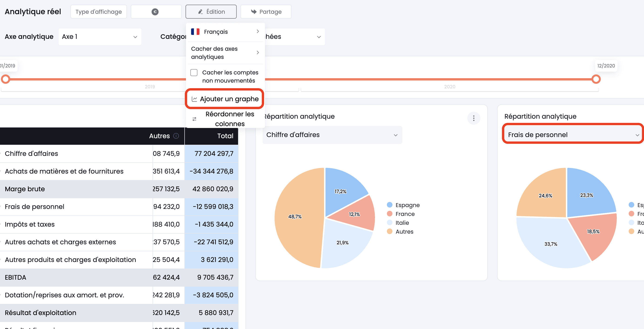Viewport: 644px width, 329px height.
Task: Click the total value -12 599 018,3
Action: click(x=213, y=207)
